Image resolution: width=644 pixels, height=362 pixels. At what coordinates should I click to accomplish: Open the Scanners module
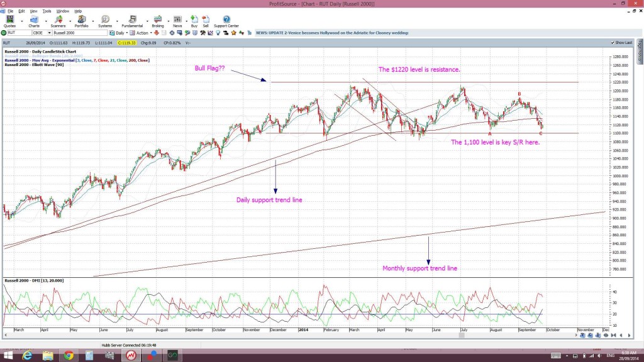(x=58, y=21)
